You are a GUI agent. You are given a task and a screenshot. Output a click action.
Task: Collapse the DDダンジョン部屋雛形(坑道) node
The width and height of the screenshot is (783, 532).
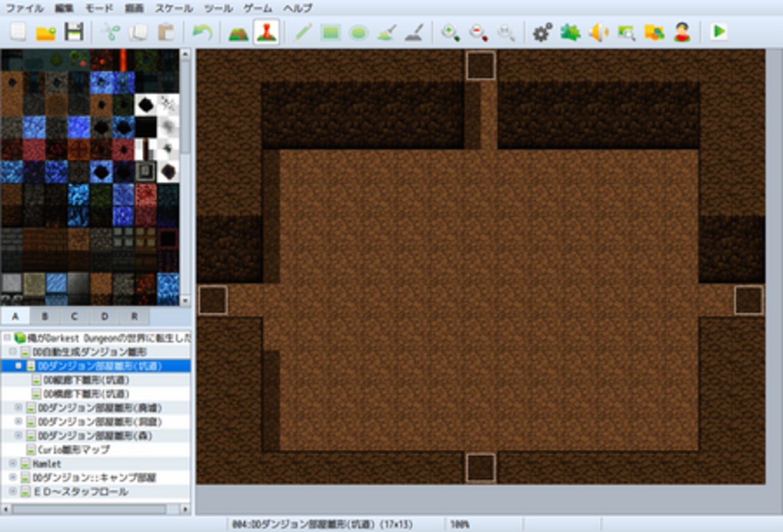coord(18,366)
